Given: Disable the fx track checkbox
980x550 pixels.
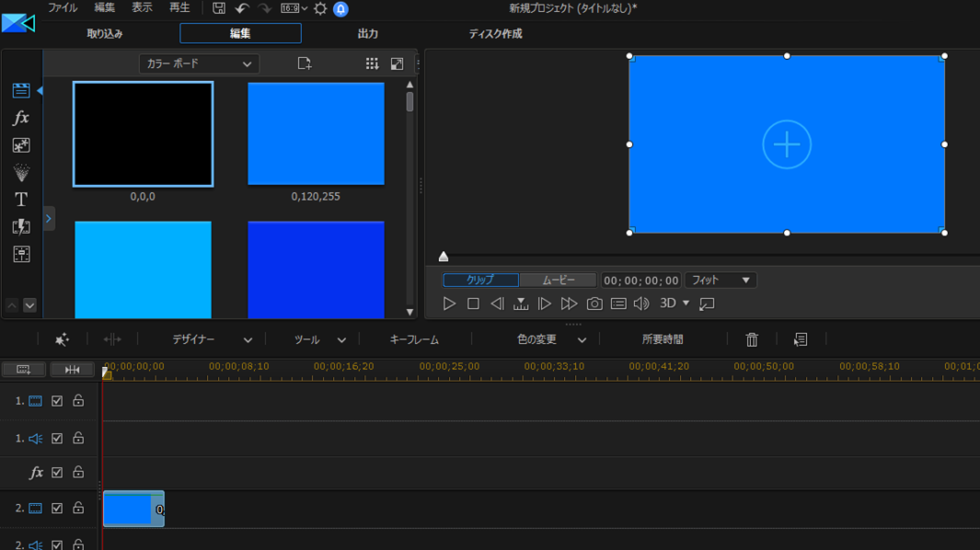Looking at the screenshot, I should [x=57, y=473].
